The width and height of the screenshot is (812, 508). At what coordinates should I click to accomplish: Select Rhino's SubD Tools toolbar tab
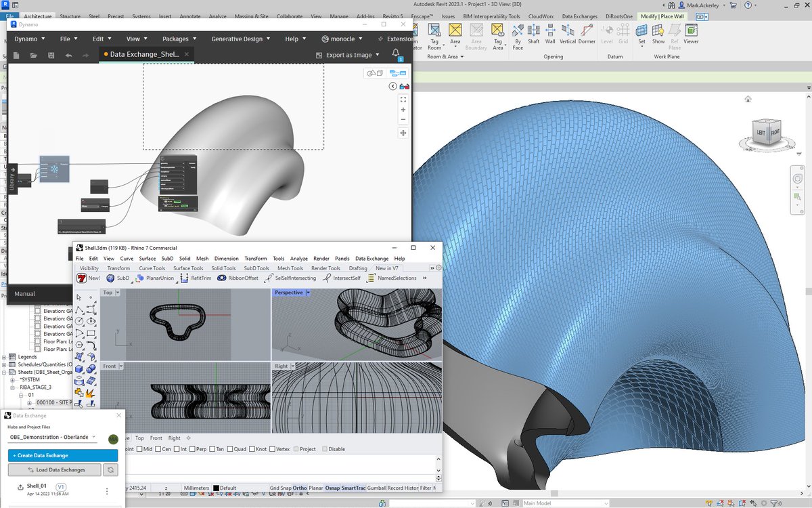pyautogui.click(x=256, y=268)
